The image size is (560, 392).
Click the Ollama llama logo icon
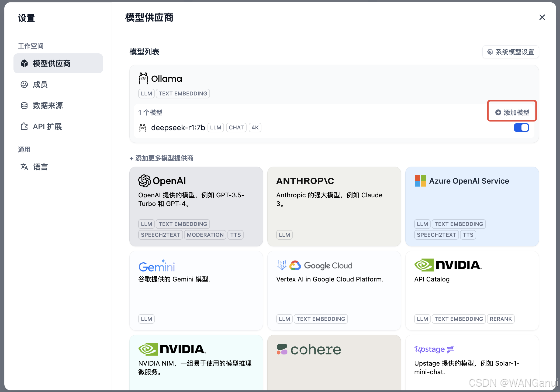click(x=143, y=78)
